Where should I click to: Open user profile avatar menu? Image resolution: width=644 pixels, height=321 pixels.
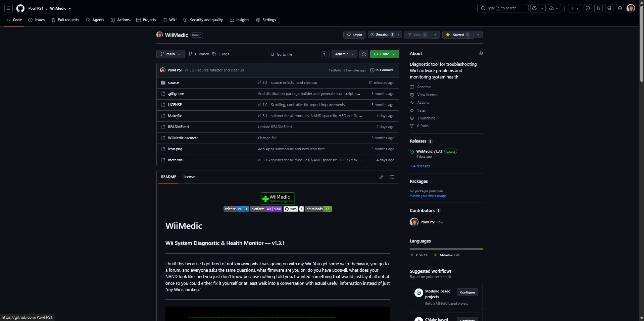tap(631, 8)
